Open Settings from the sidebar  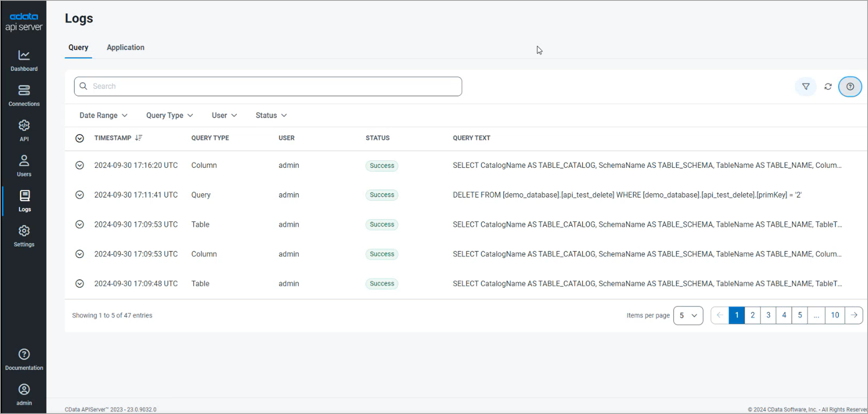(x=24, y=236)
